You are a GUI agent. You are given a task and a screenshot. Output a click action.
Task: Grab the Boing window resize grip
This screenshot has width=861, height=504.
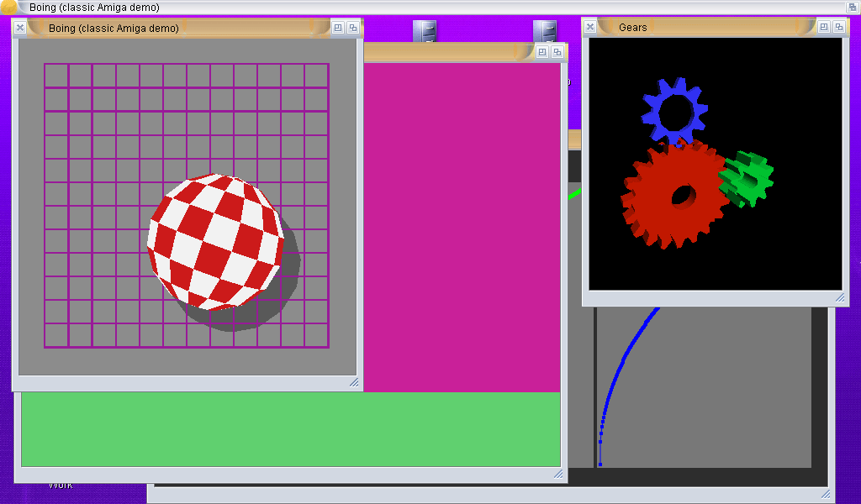(354, 382)
